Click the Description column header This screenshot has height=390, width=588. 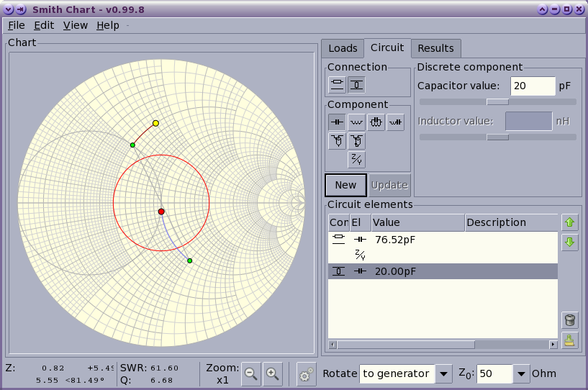(x=511, y=222)
